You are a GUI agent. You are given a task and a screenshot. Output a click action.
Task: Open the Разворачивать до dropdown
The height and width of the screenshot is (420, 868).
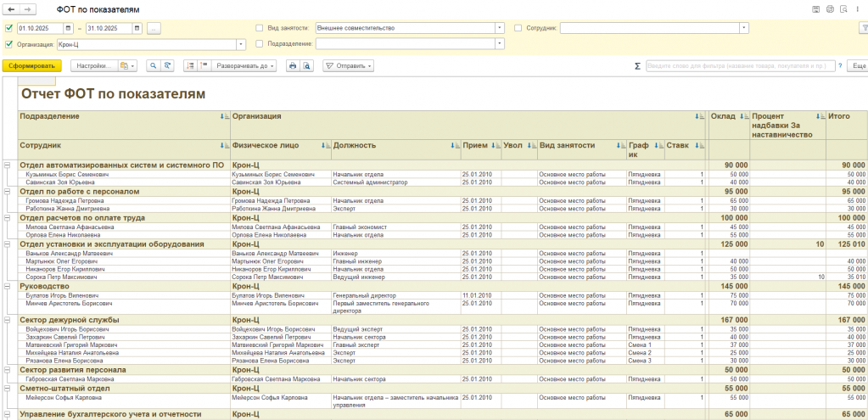click(244, 65)
